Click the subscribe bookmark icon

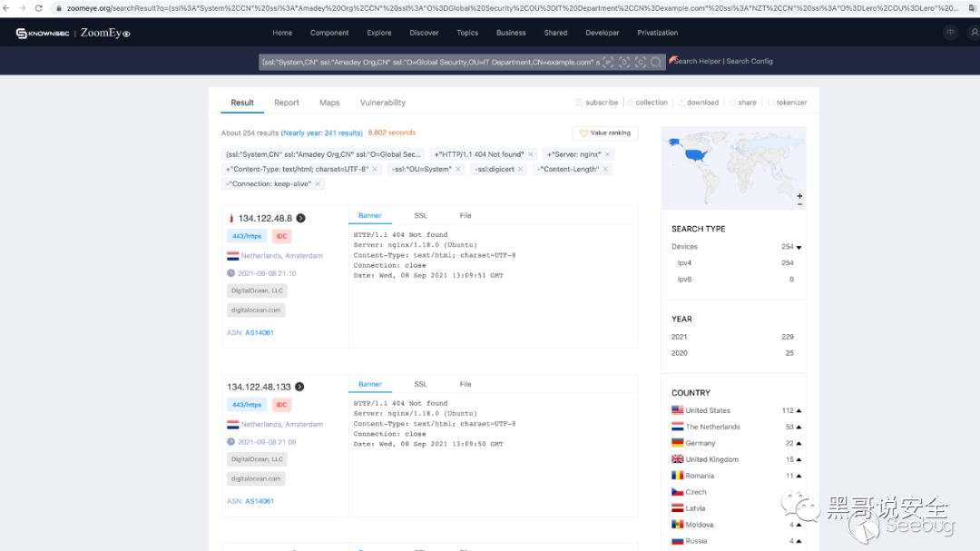[579, 103]
